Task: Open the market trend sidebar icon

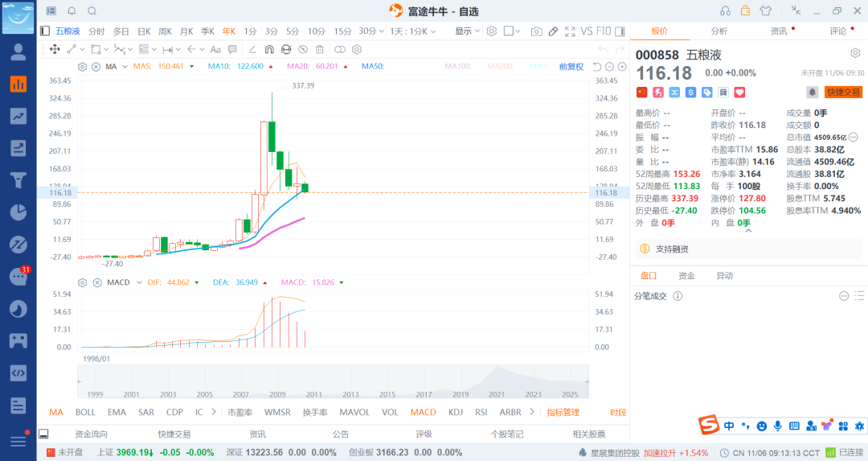Action: pyautogui.click(x=18, y=116)
